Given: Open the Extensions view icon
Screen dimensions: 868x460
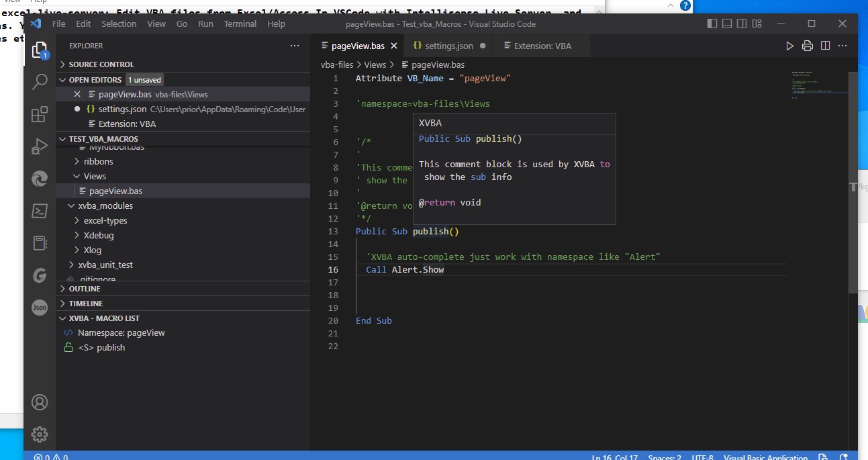Looking at the screenshot, I should coord(40,114).
